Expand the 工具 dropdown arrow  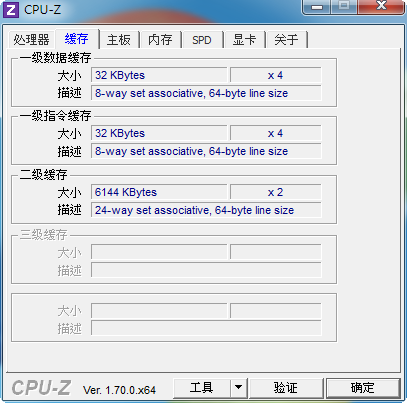238,388
